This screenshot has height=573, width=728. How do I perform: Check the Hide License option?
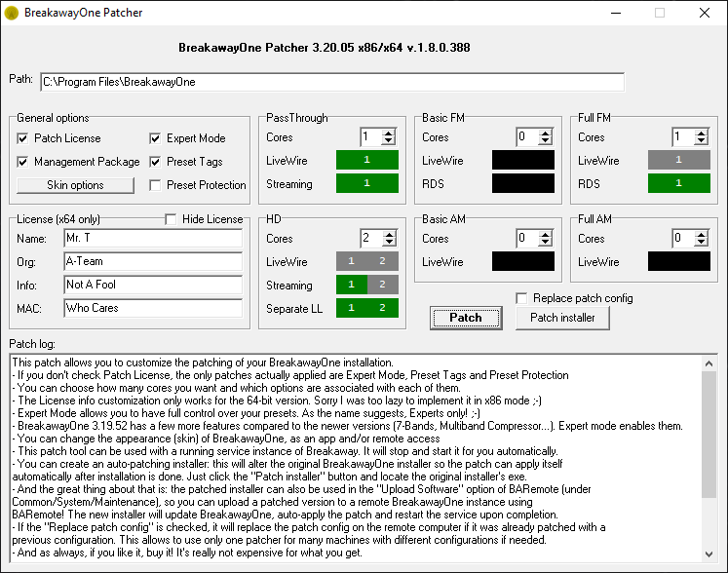click(x=172, y=219)
